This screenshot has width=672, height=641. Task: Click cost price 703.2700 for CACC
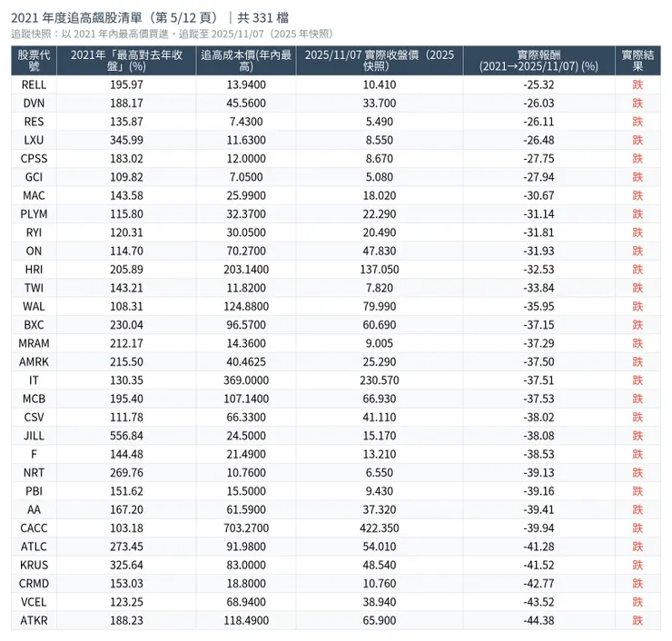[x=246, y=528]
